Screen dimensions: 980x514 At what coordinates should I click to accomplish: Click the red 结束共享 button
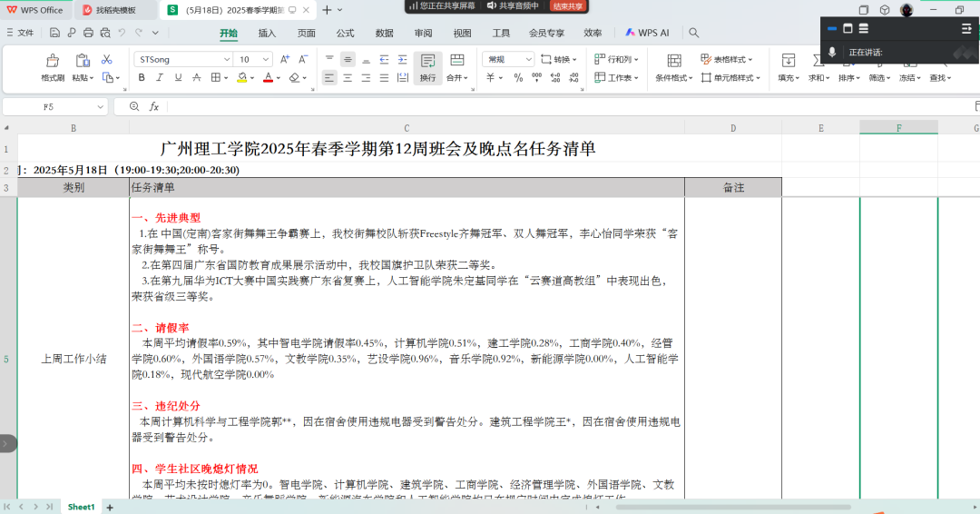(x=568, y=5)
